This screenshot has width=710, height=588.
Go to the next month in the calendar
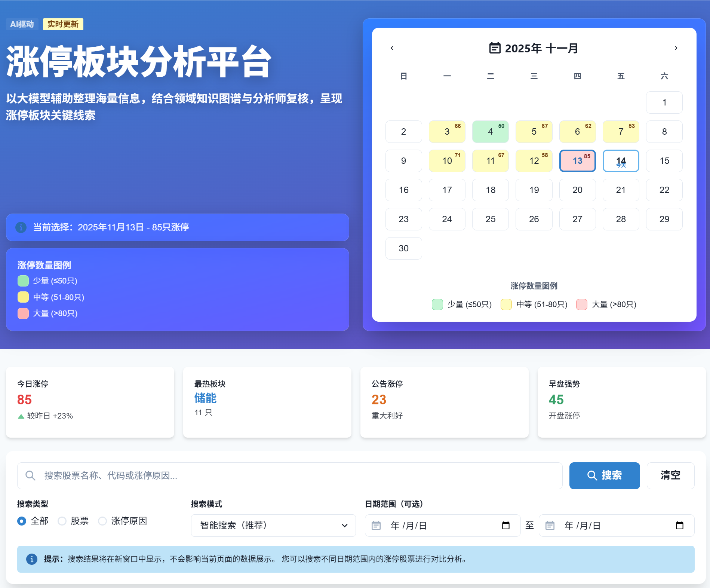[676, 48]
